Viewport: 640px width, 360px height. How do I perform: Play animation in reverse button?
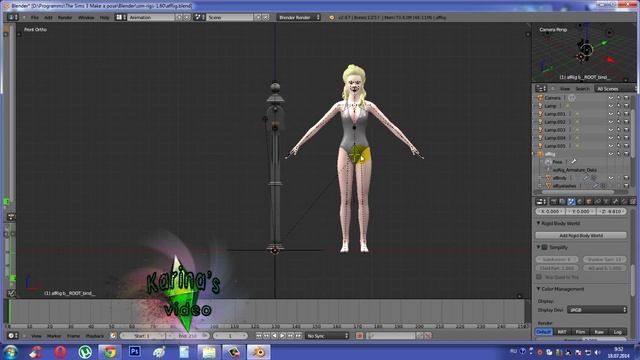pos(274,336)
